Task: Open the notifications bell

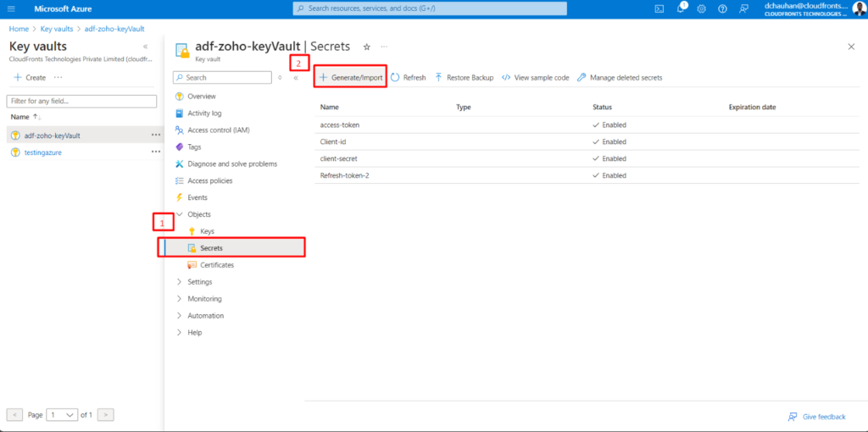Action: pos(681,8)
